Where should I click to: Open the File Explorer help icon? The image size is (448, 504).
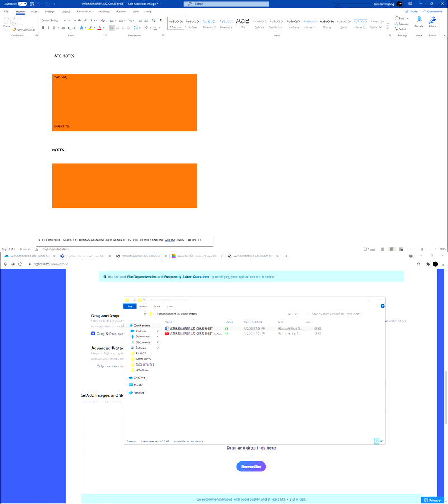point(382,307)
